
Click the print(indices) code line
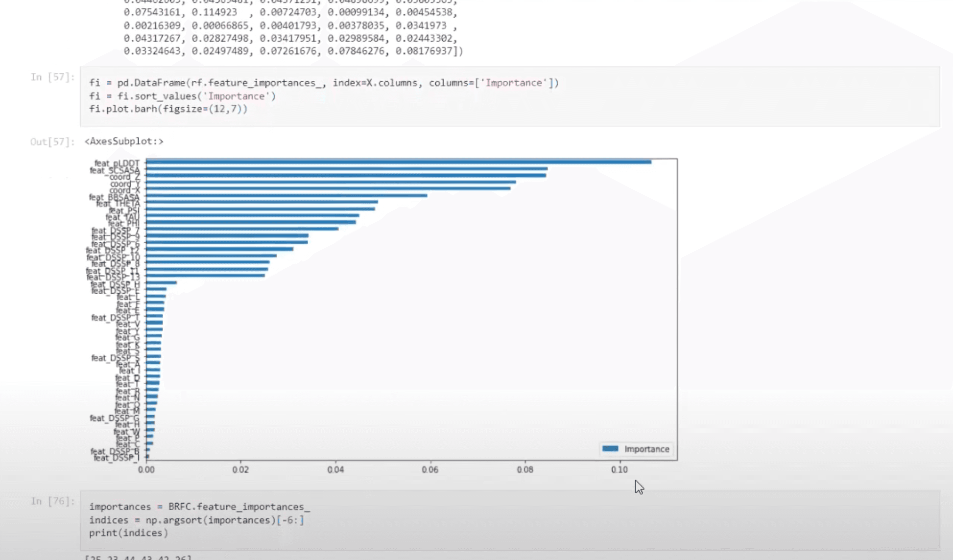[128, 533]
